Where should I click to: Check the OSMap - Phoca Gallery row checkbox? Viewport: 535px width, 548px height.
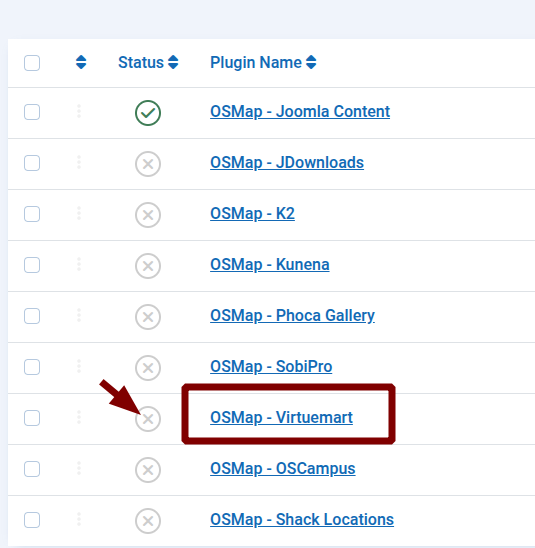tap(32, 316)
